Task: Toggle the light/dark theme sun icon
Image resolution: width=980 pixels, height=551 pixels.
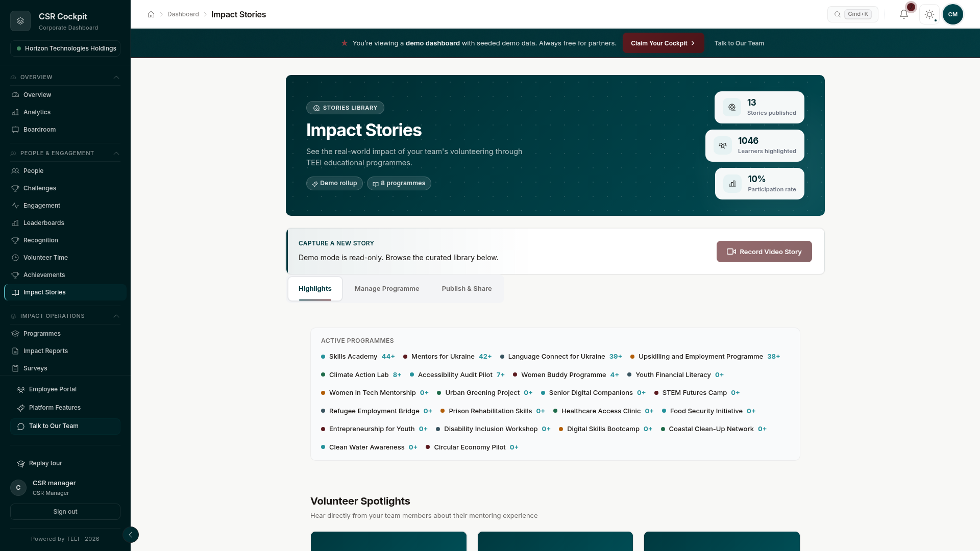Action: click(x=929, y=14)
